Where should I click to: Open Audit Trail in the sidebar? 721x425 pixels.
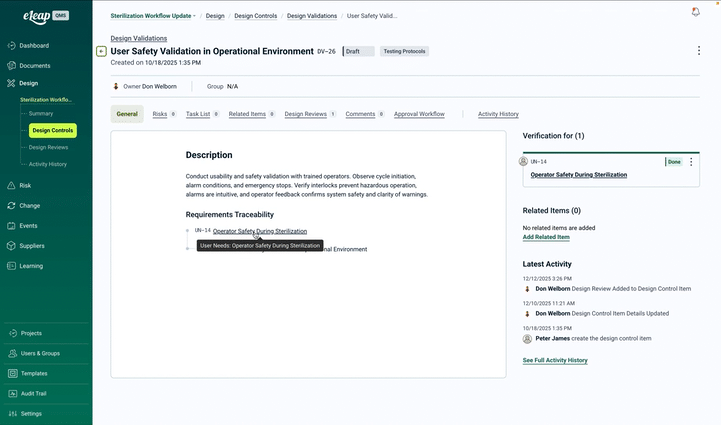coord(34,394)
